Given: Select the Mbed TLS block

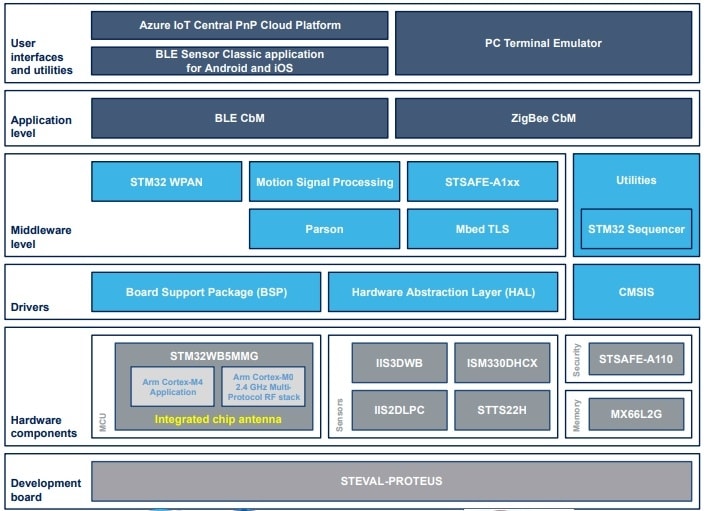Looking at the screenshot, I should coord(482,229).
